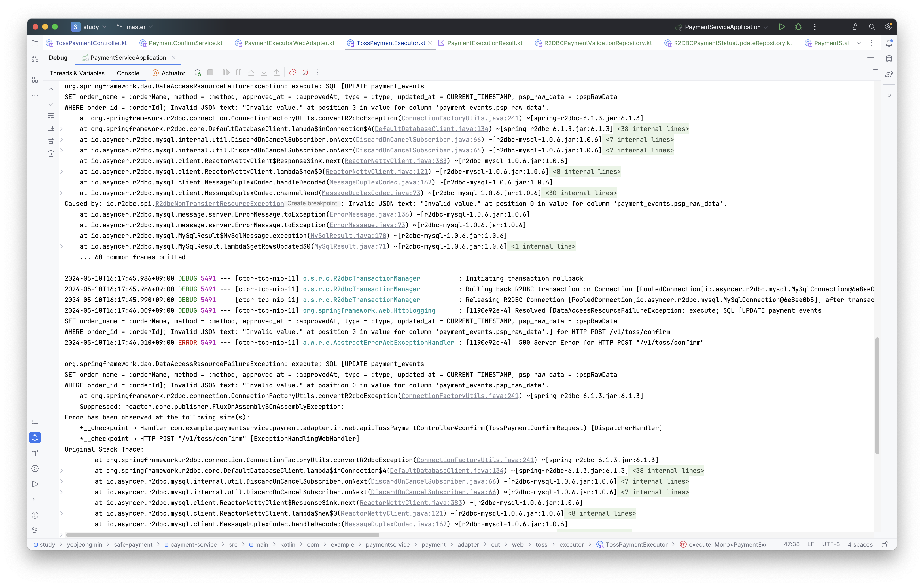Pause program in debugger toolbar
The width and height of the screenshot is (924, 586).
tap(239, 73)
